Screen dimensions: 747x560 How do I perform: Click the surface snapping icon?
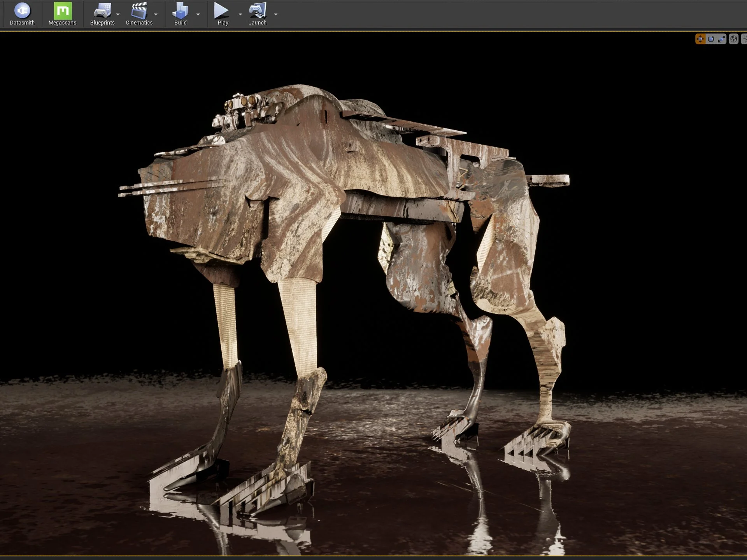pyautogui.click(x=744, y=39)
